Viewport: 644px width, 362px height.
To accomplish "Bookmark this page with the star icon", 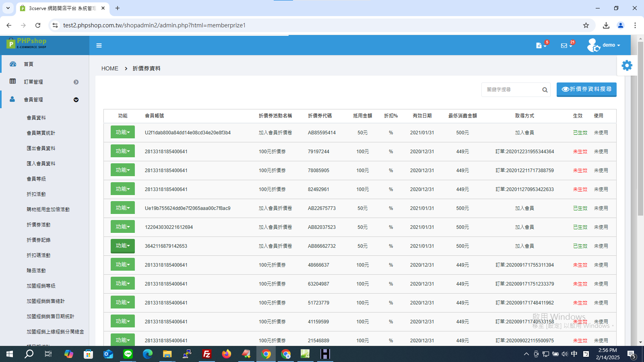I will tap(586, 25).
